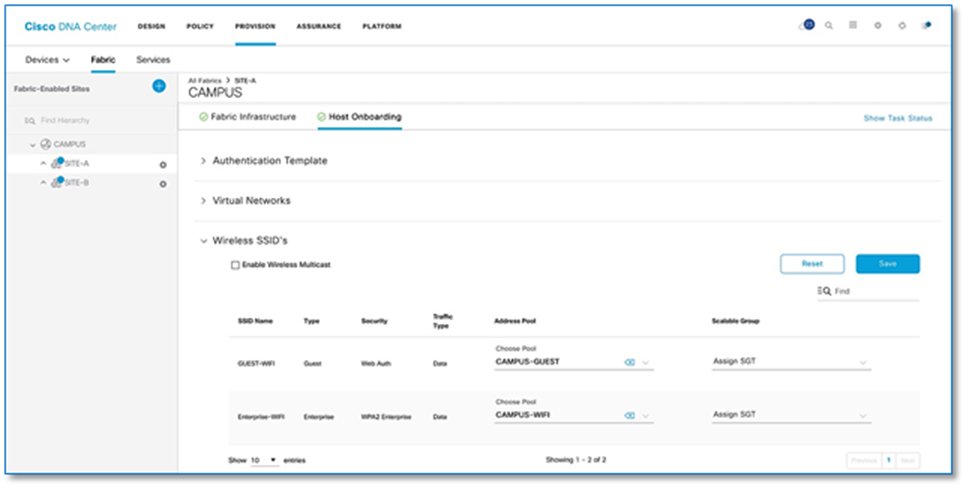Open the DESIGN menu
The width and height of the screenshot is (966, 488).
152,26
